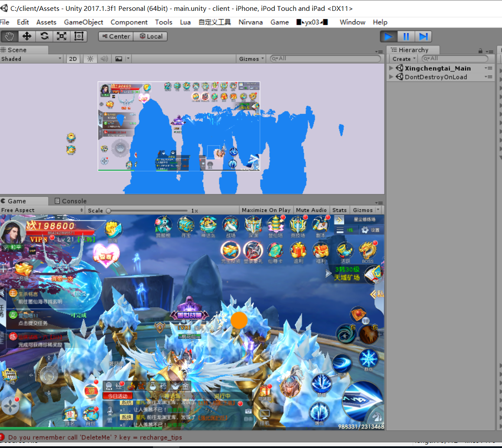The width and height of the screenshot is (502, 448).
Task: Pause the running game
Action: click(x=406, y=36)
